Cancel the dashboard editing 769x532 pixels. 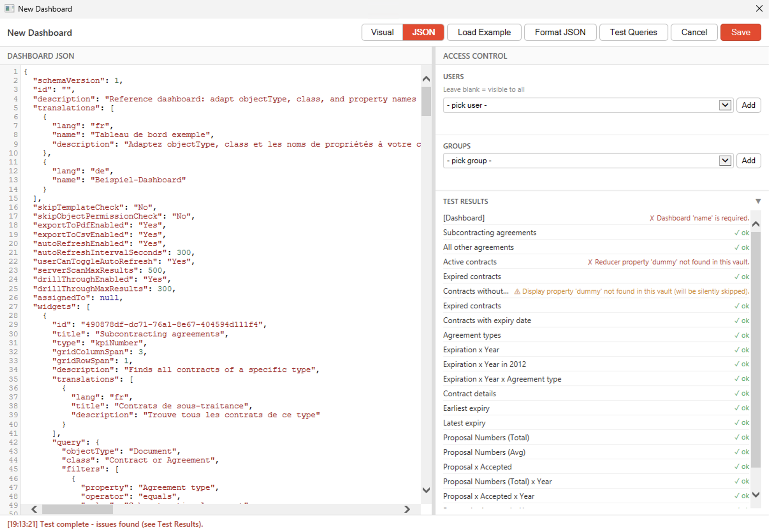(x=694, y=32)
